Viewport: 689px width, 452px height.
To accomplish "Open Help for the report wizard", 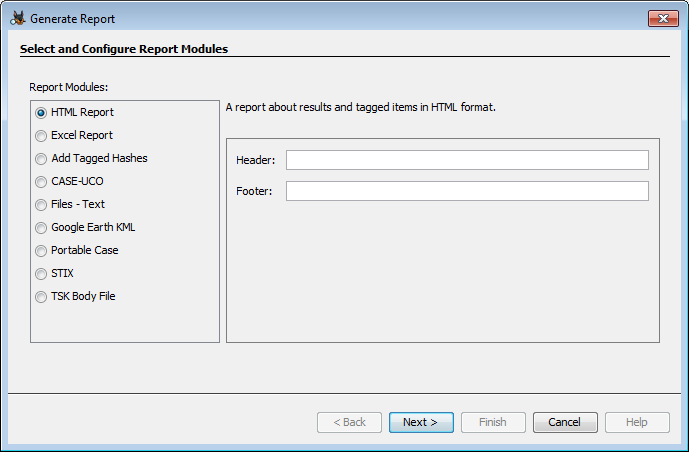I will click(637, 422).
